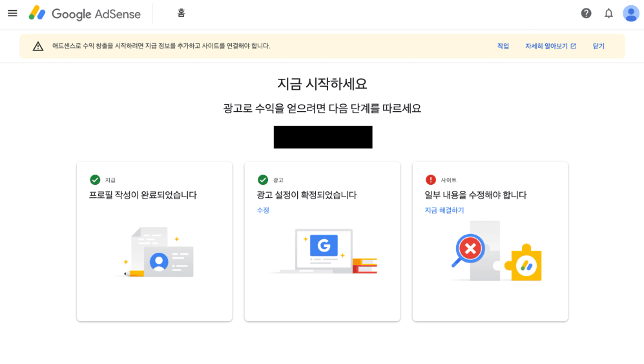Open the help question mark icon

coord(586,14)
